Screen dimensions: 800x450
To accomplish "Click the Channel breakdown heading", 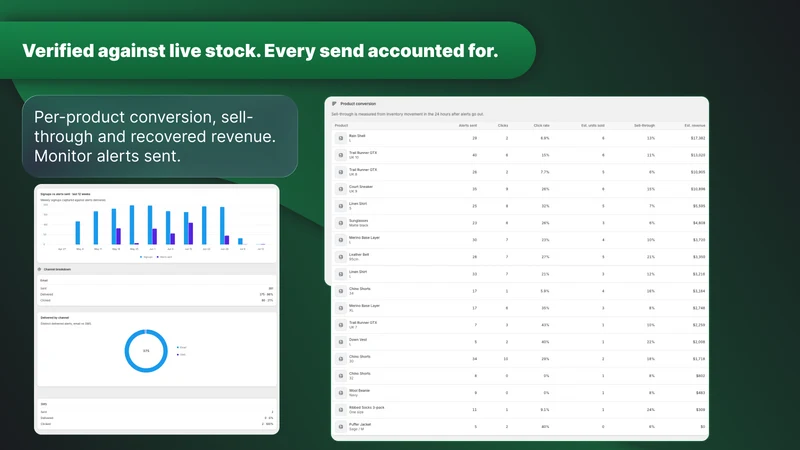I will [x=57, y=269].
